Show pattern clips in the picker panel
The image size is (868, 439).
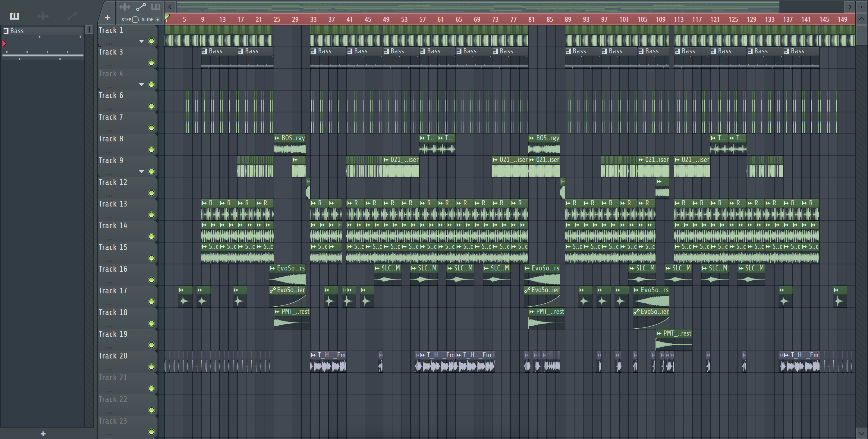tap(14, 16)
